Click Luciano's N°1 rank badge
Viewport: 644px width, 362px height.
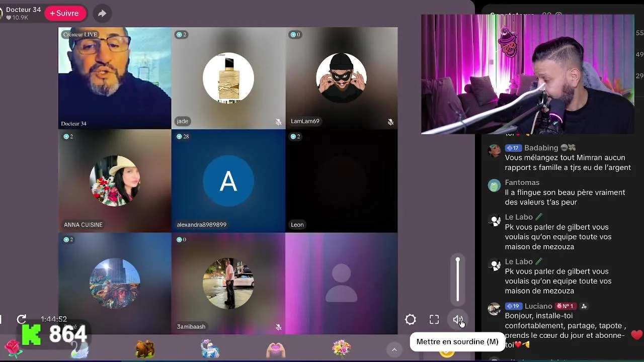[x=566, y=306]
